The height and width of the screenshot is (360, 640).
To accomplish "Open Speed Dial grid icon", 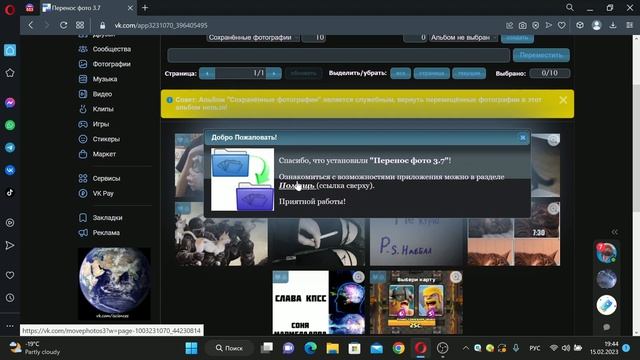I will pyautogui.click(x=80, y=25).
